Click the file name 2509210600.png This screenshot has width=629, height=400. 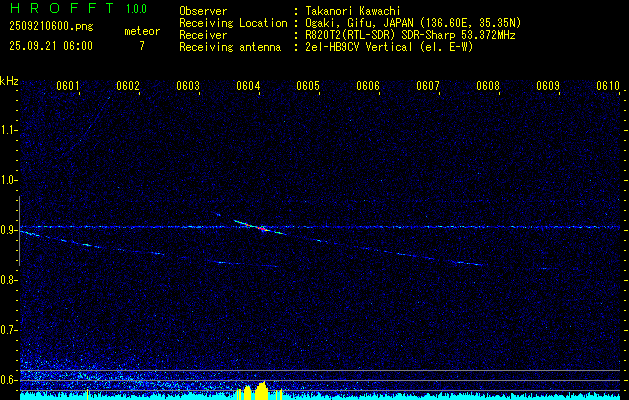tap(51, 26)
